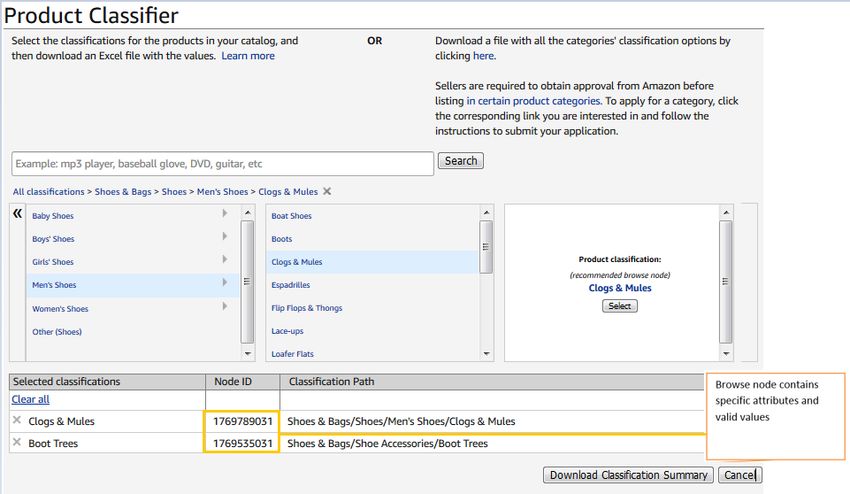Expand the Men's Shoes category arrow
Image resolution: width=850 pixels, height=494 pixels.
pos(224,283)
